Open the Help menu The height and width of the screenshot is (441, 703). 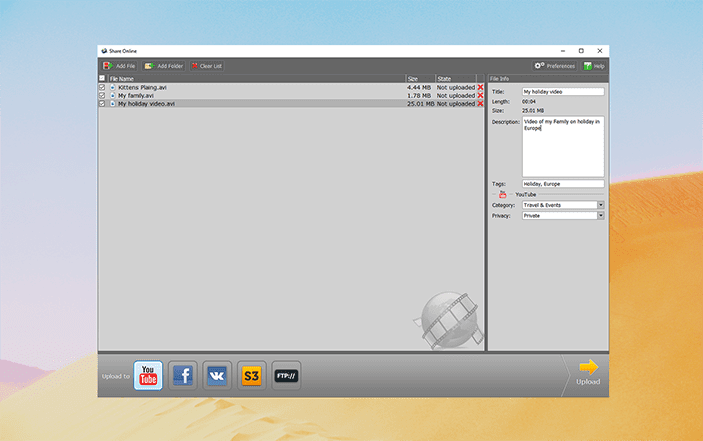point(594,66)
